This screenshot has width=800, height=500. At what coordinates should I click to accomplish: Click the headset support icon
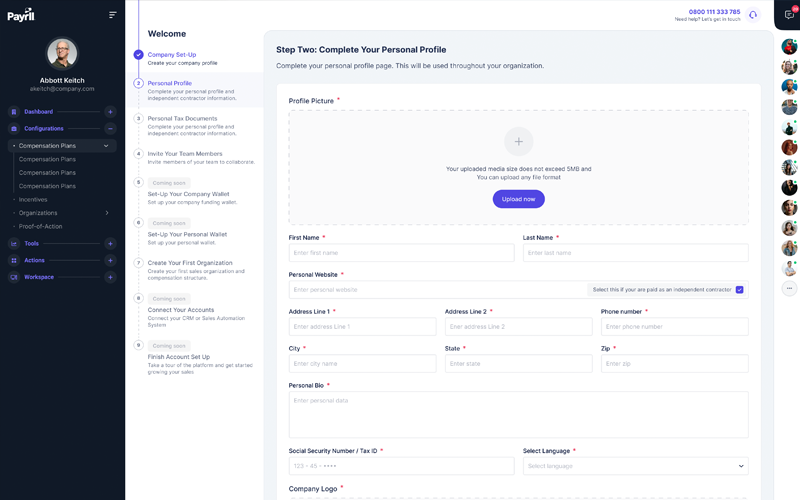point(753,15)
